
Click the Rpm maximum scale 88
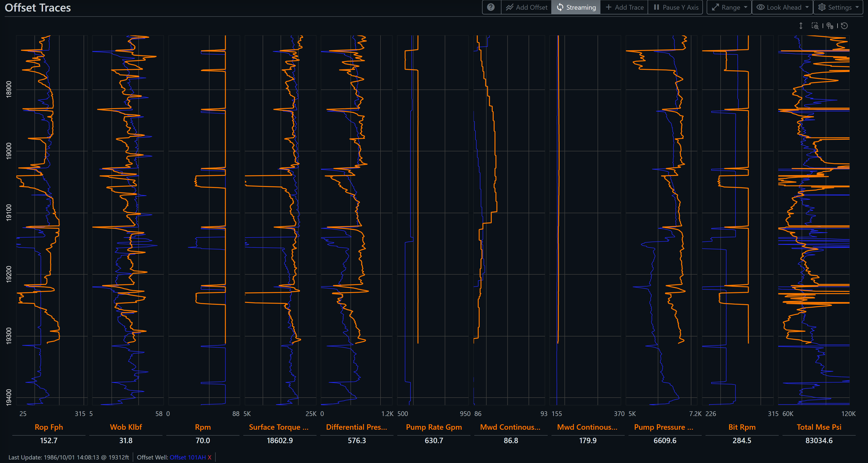pos(236,413)
